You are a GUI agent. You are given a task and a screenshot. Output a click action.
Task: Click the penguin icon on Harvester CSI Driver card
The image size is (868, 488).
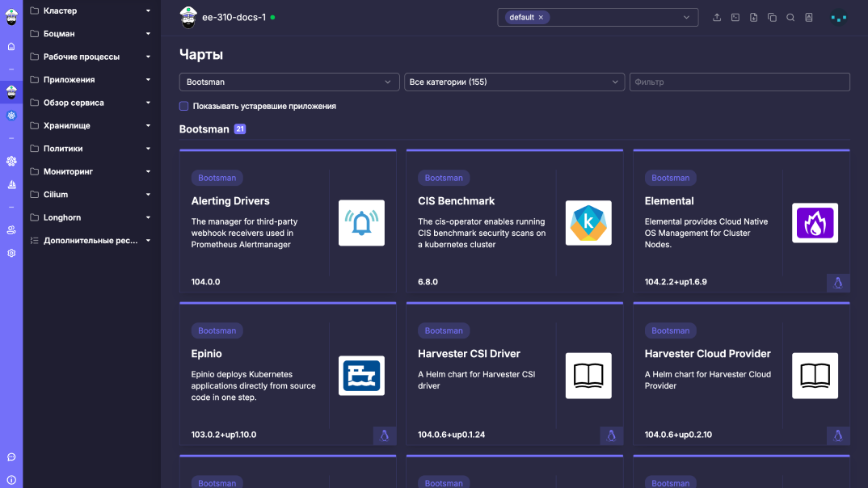click(x=612, y=435)
